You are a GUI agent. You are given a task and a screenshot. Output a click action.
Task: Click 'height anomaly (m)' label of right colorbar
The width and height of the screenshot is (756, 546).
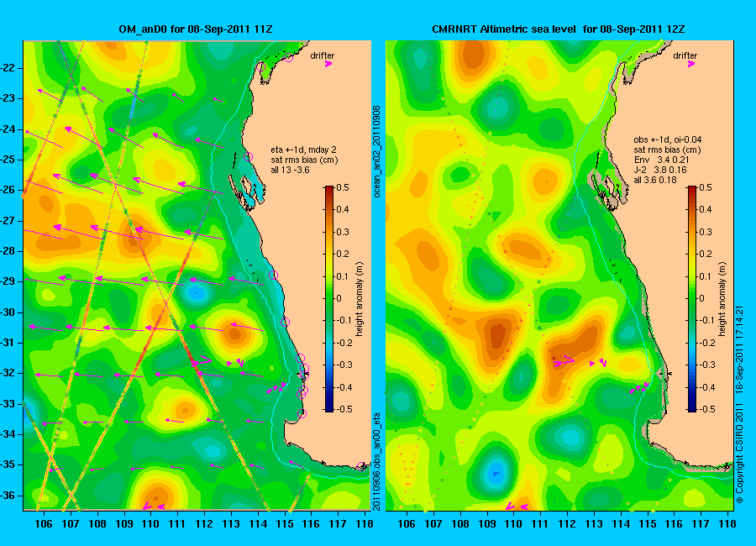coord(722,299)
